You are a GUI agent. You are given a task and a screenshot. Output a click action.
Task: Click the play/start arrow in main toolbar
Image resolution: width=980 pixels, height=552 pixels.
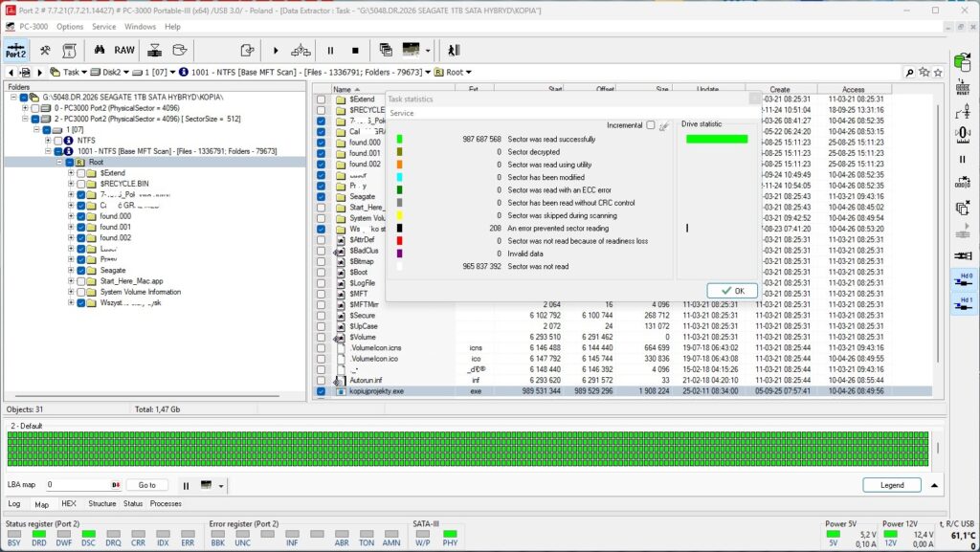[276, 51]
